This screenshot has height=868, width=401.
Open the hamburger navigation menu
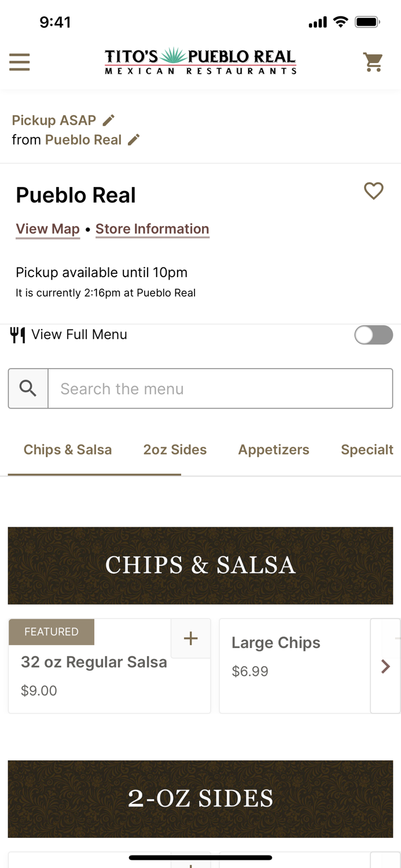(19, 62)
